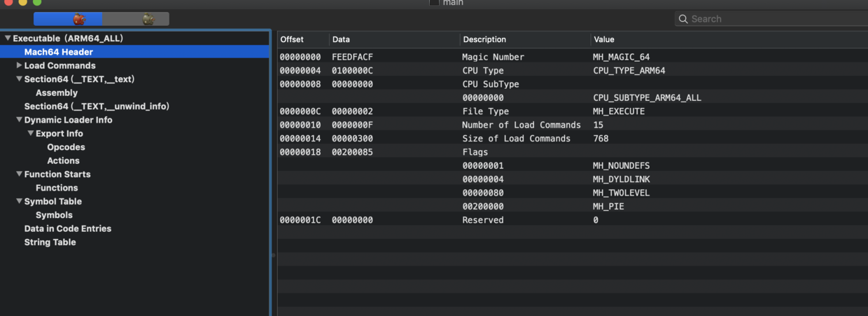The height and width of the screenshot is (316, 868).
Task: Select the red apple view mode segment
Action: pyautogui.click(x=68, y=19)
